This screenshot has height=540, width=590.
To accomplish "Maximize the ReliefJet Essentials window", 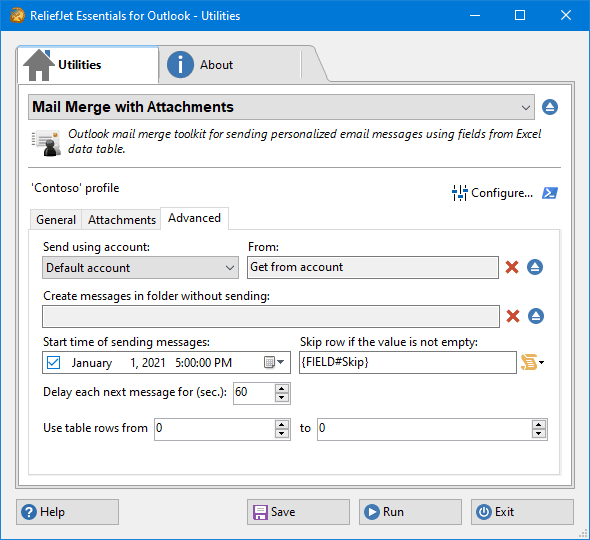I will click(x=520, y=15).
